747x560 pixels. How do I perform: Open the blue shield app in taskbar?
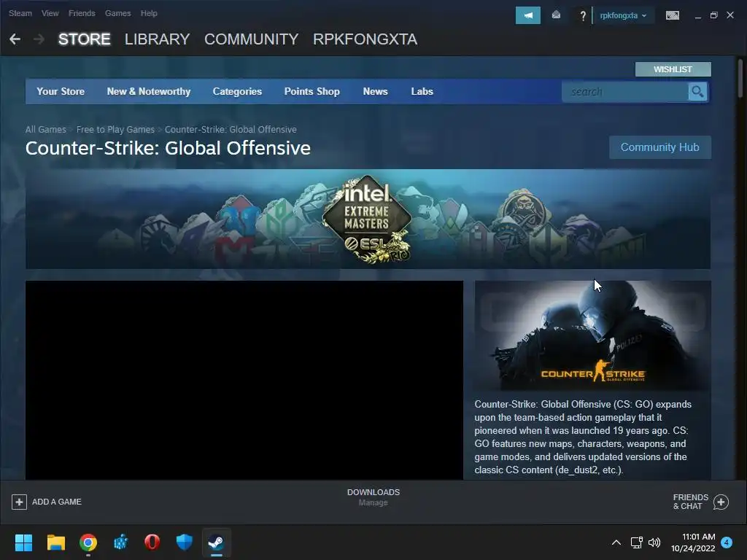click(184, 542)
